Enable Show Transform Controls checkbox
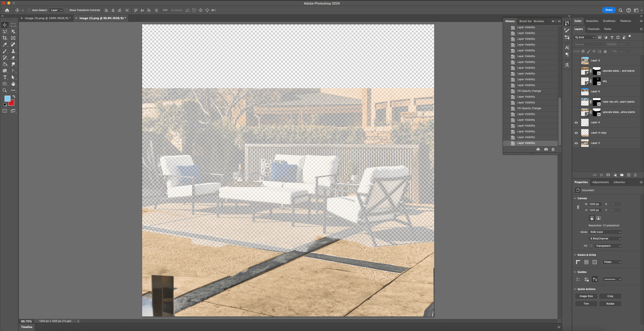The image size is (644, 331). click(x=66, y=10)
